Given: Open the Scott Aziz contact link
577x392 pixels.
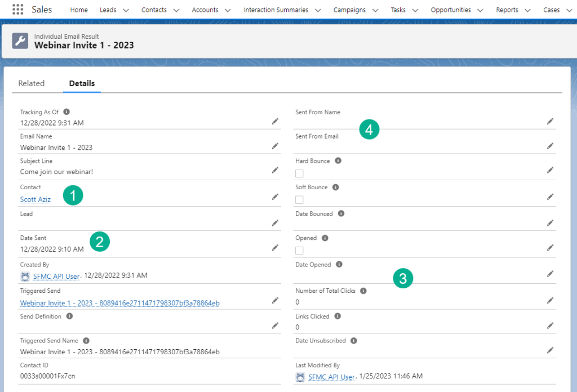Looking at the screenshot, I should tap(35, 199).
